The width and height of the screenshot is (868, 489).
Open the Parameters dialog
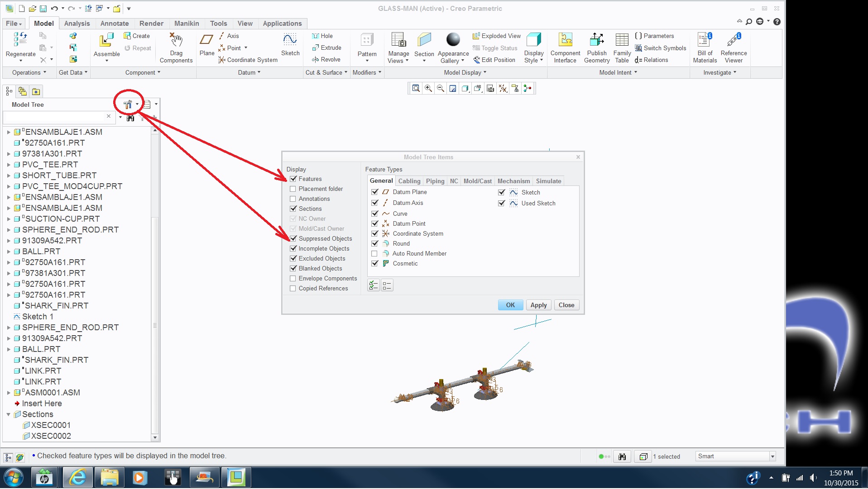coord(654,36)
